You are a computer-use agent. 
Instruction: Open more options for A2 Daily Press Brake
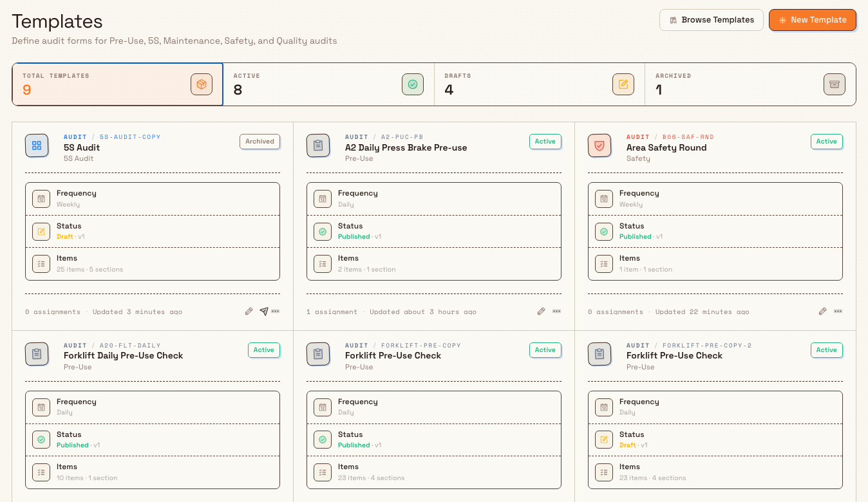pos(557,311)
